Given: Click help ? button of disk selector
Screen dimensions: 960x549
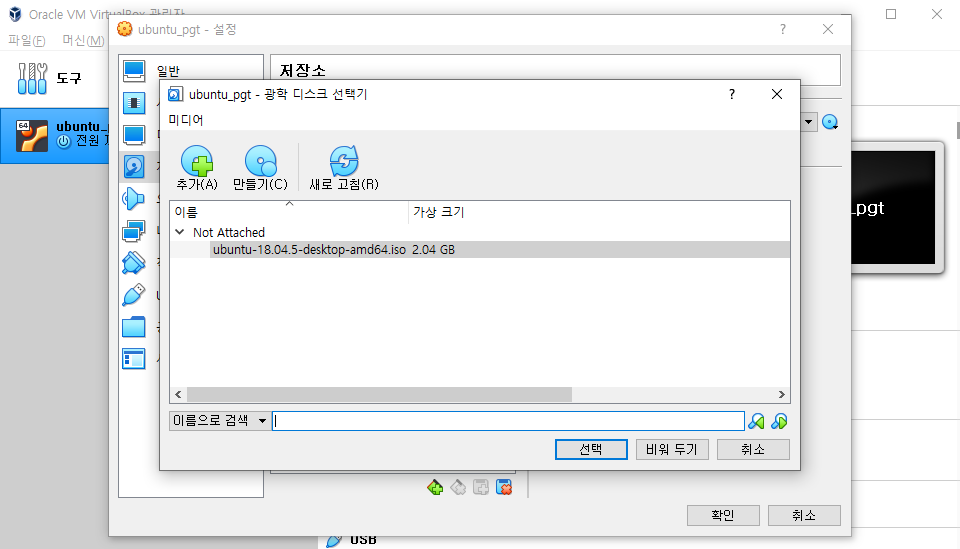Looking at the screenshot, I should tap(732, 94).
